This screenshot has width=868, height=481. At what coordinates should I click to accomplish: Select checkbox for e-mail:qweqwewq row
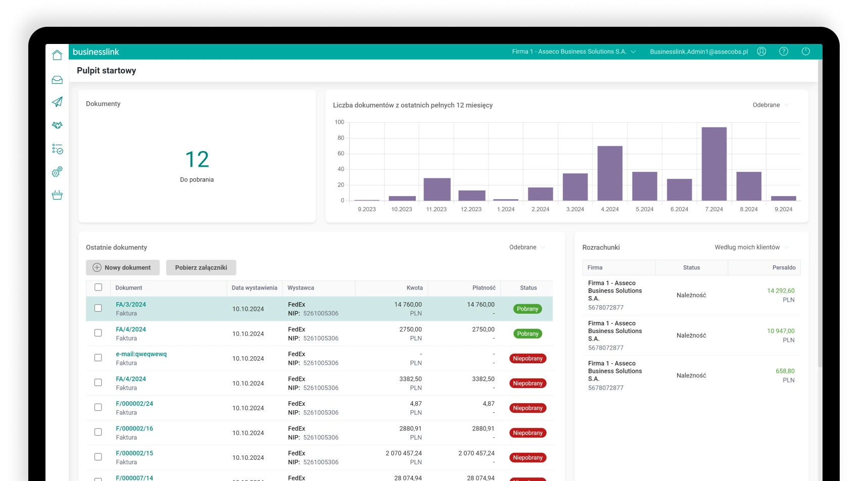(98, 358)
